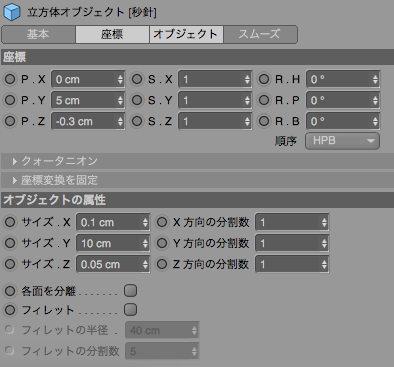The height and width of the screenshot is (367, 394).
Task: Click the X方向の分割数 stepper arrows
Action: click(324, 222)
